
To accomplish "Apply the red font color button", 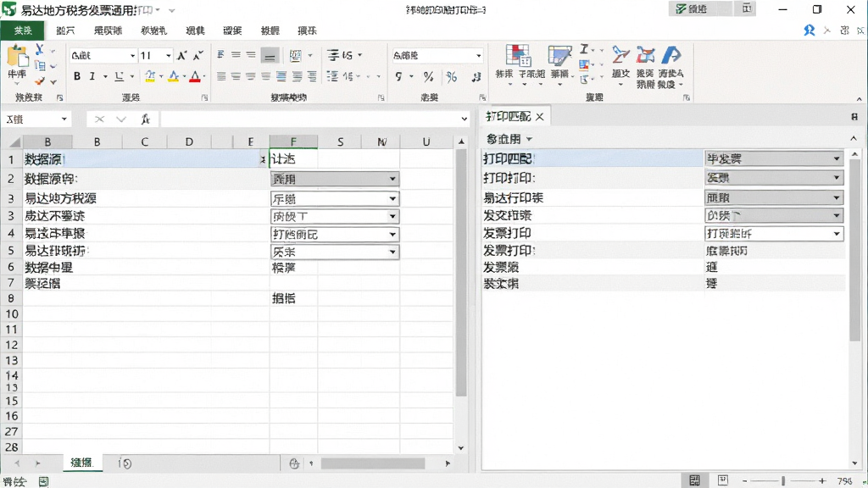I will (195, 76).
